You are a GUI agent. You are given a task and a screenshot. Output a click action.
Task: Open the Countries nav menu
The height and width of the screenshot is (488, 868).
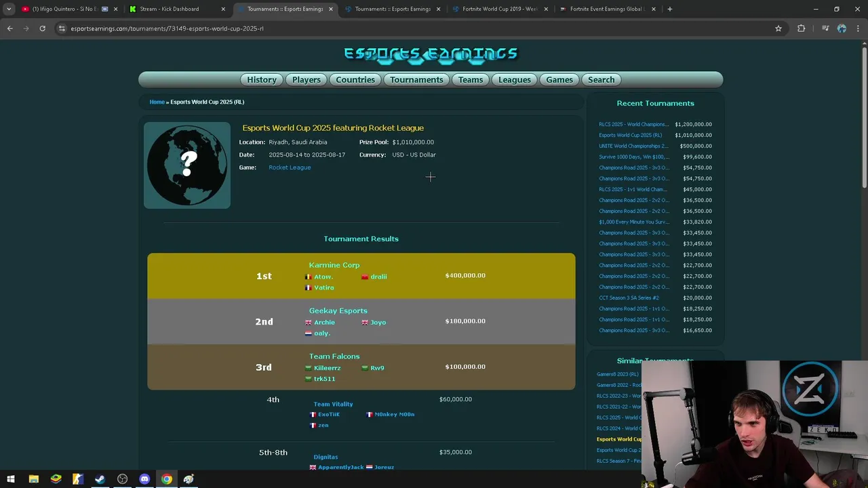pyautogui.click(x=355, y=80)
